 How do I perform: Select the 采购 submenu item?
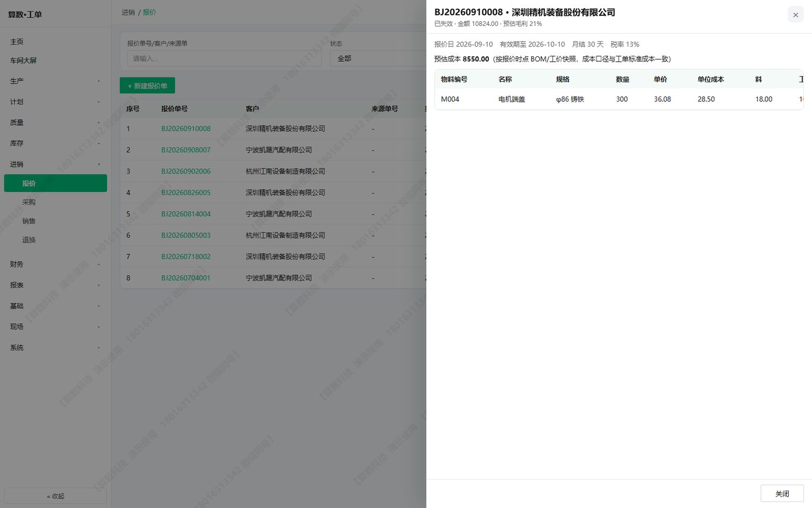pos(55,202)
